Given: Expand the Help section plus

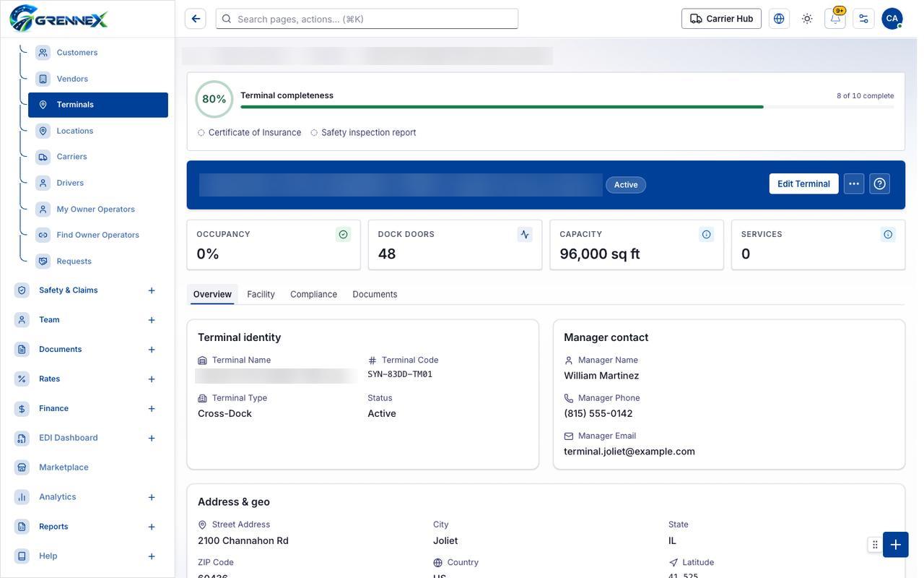Looking at the screenshot, I should click(x=152, y=556).
